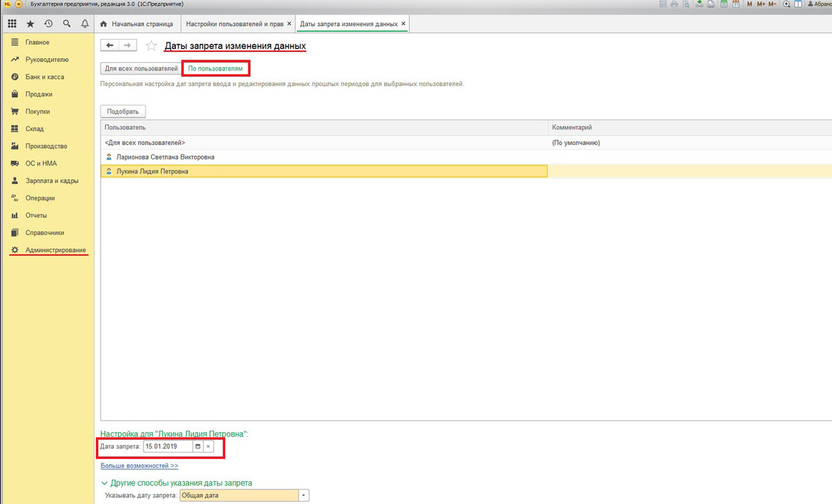Open the Банк и касса section

tap(48, 77)
